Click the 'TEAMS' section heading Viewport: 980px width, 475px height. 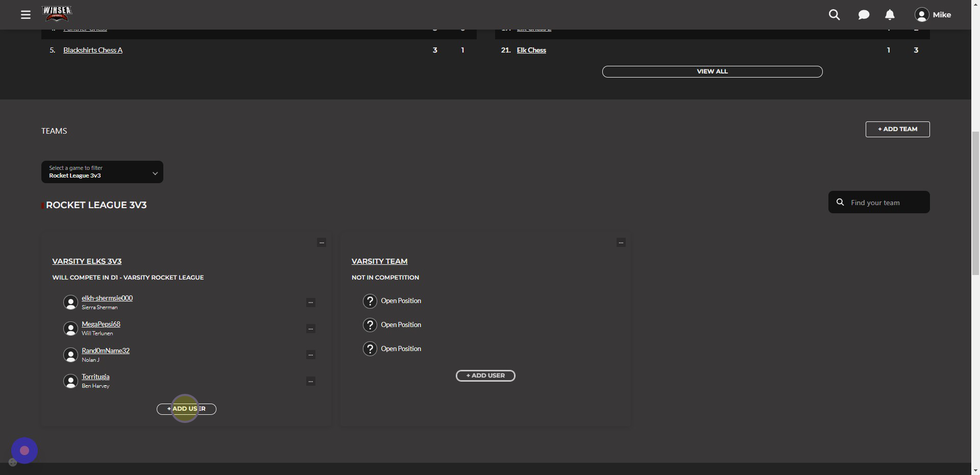coord(54,131)
